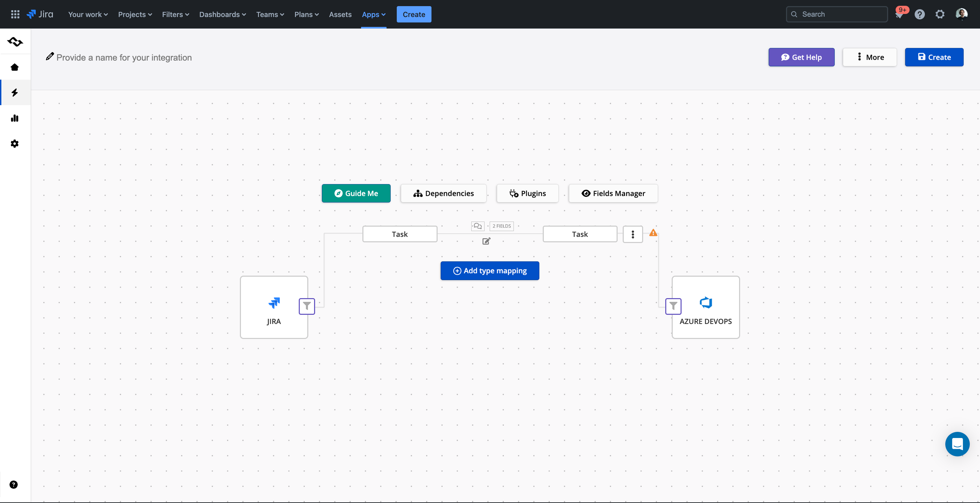Expand the Filters menu
This screenshot has height=503, width=980.
[175, 14]
